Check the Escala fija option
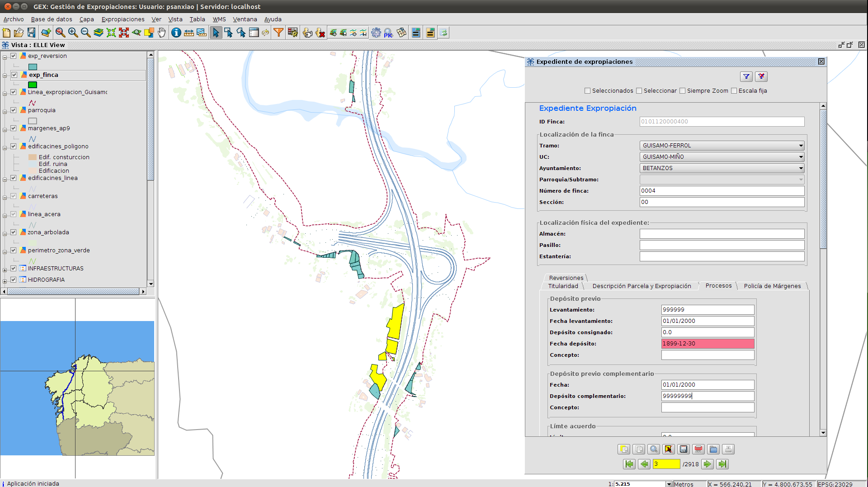 (734, 91)
